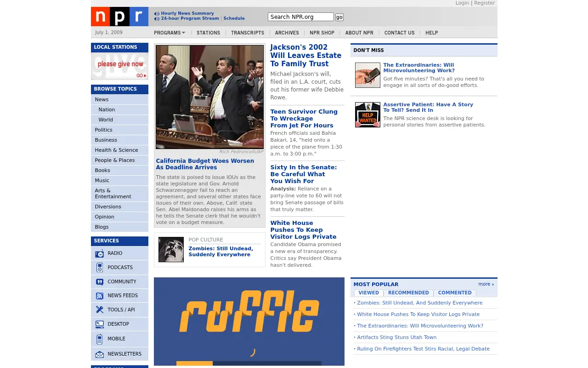Browse the Arts & Entertainment topic
This screenshot has height=368, width=588.
click(119, 194)
